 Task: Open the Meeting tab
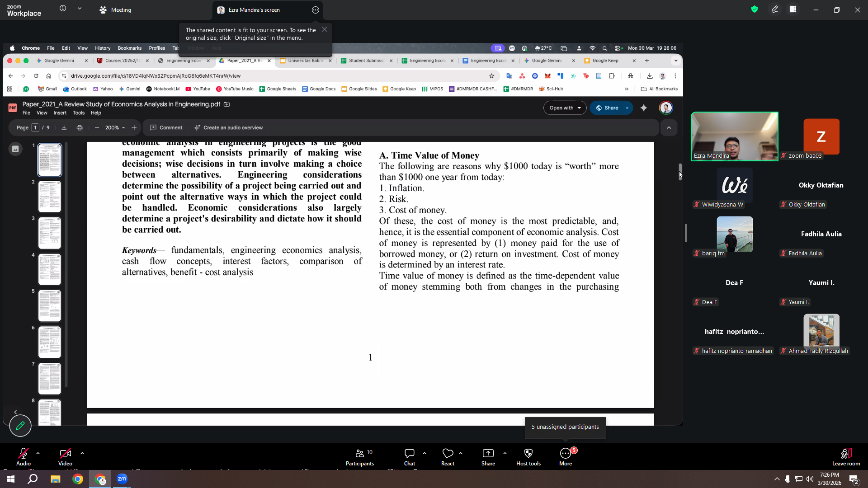pyautogui.click(x=116, y=10)
